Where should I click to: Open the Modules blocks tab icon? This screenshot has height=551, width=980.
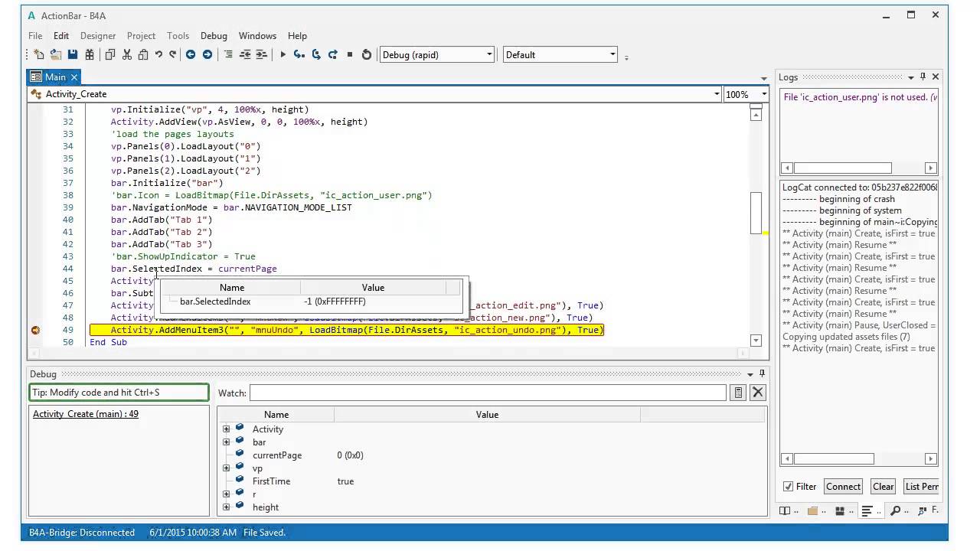pos(840,510)
